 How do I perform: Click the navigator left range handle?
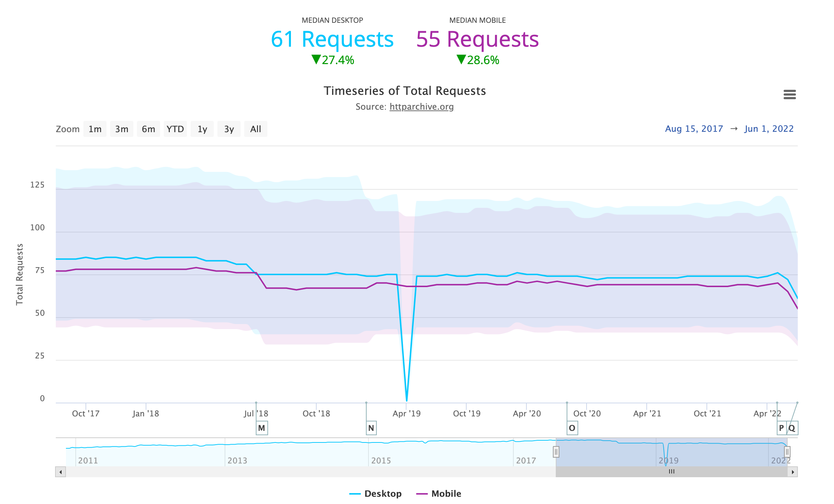[x=556, y=452]
